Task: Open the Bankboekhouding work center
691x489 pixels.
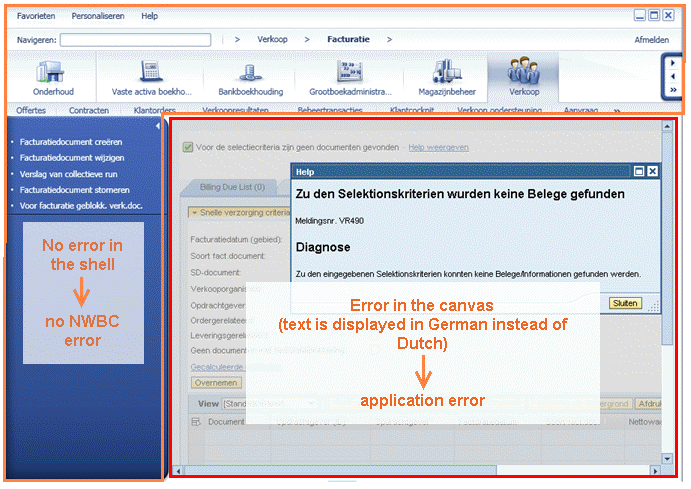Action: (250, 78)
